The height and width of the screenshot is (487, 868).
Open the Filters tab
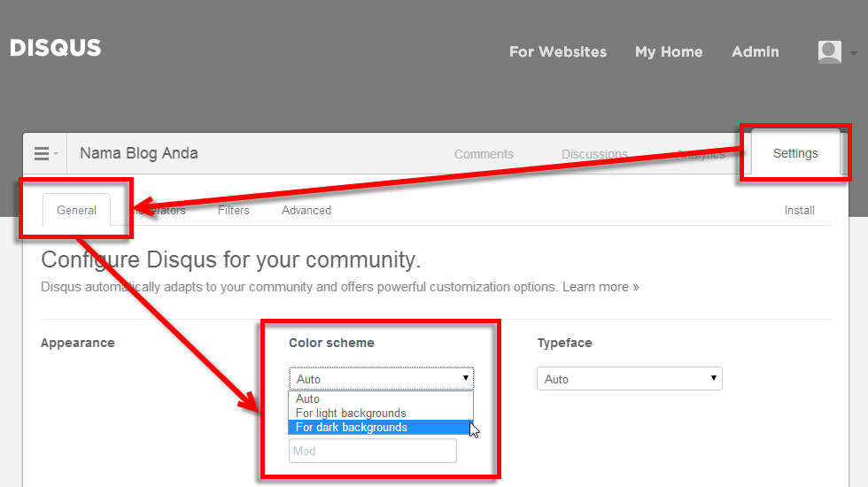click(234, 211)
